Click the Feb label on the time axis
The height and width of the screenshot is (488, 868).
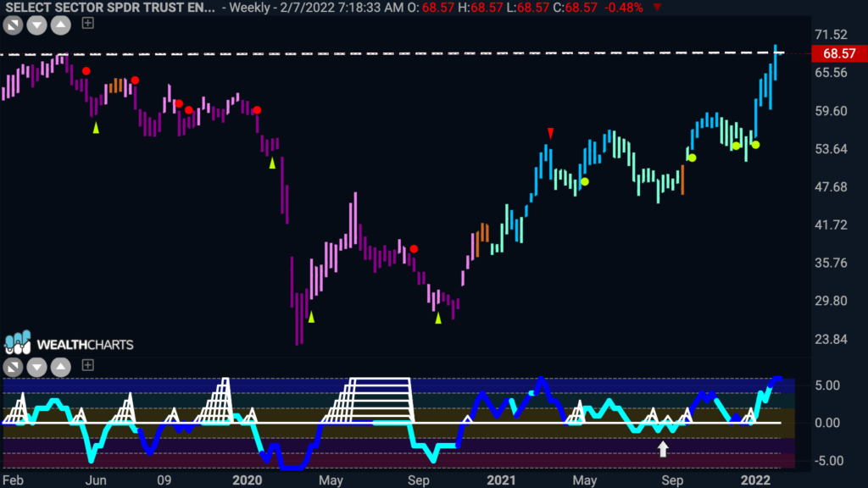tap(13, 480)
